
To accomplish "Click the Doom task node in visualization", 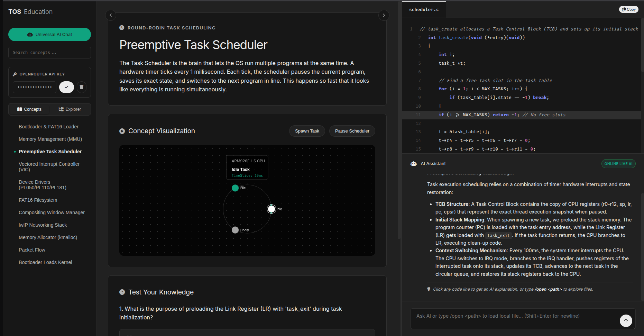I will (x=235, y=230).
